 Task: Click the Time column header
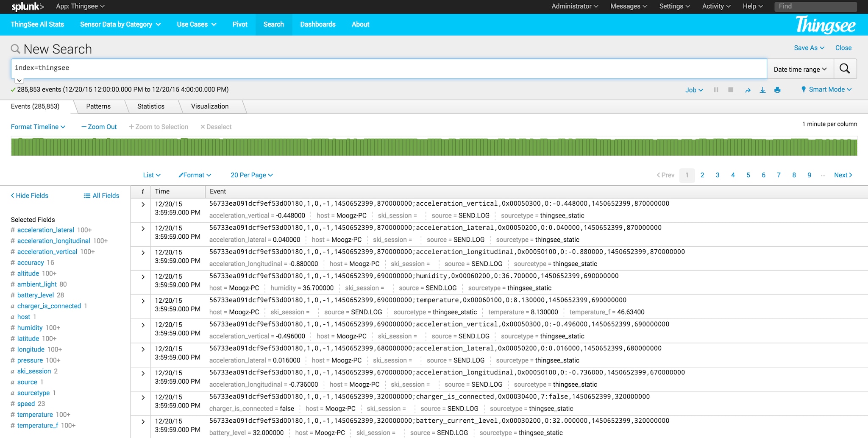(x=162, y=192)
